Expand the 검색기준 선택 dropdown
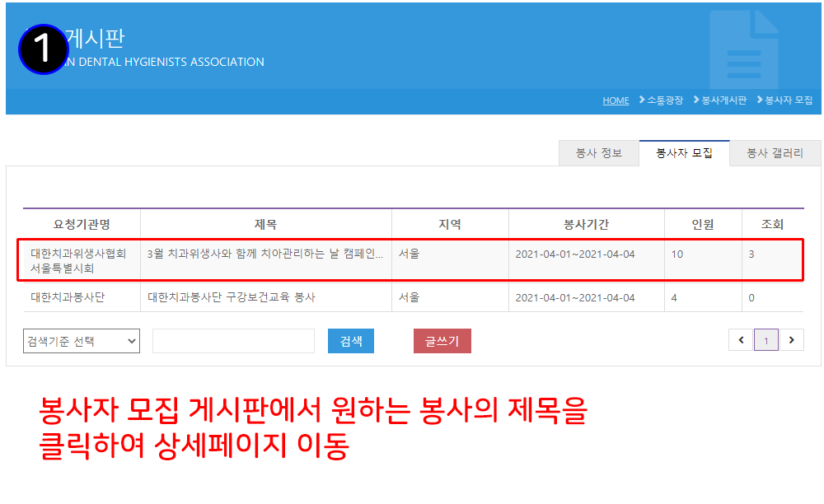The width and height of the screenshot is (824, 504). point(82,341)
